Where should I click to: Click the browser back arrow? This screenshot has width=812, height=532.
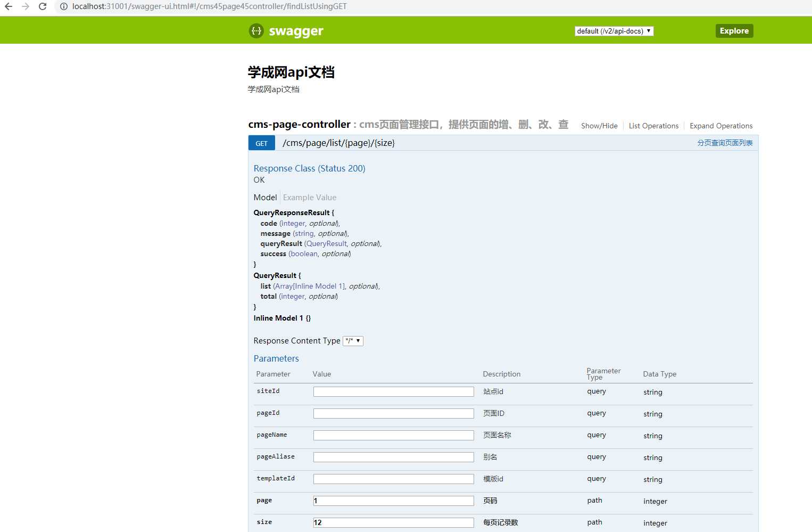(9, 6)
